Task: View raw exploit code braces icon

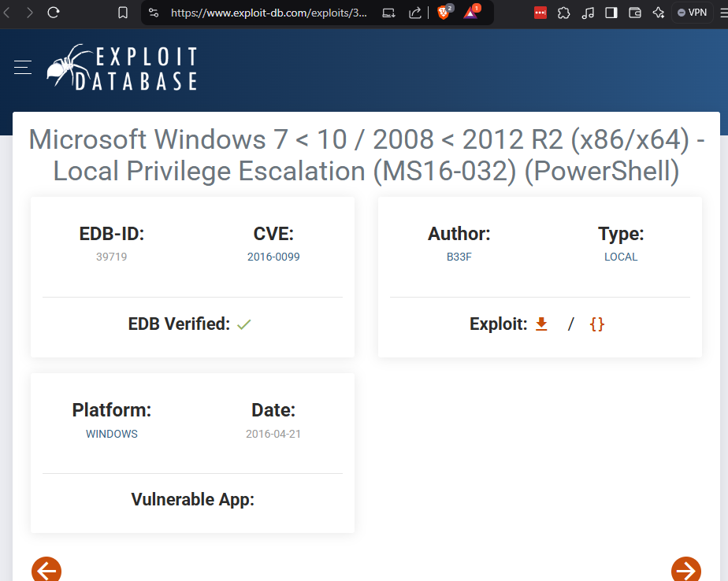Action: pyautogui.click(x=597, y=324)
